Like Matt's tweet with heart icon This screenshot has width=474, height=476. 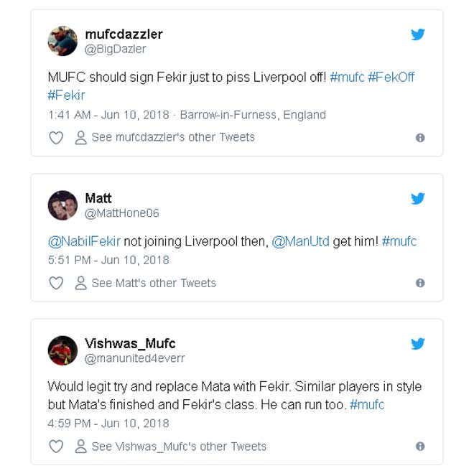point(56,284)
